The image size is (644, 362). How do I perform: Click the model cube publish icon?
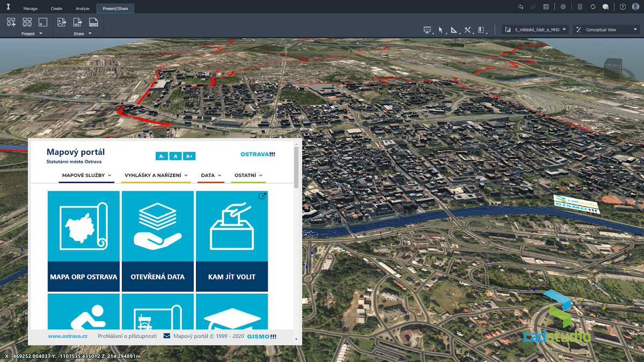[x=605, y=6]
